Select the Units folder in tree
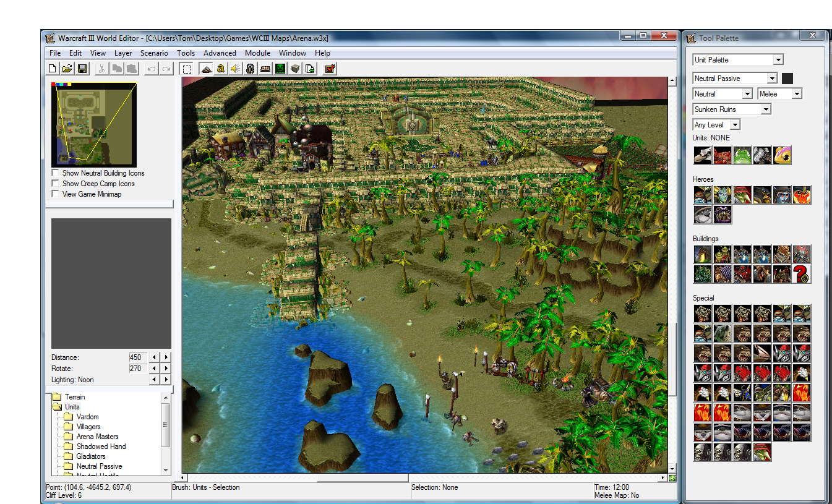 click(x=67, y=407)
